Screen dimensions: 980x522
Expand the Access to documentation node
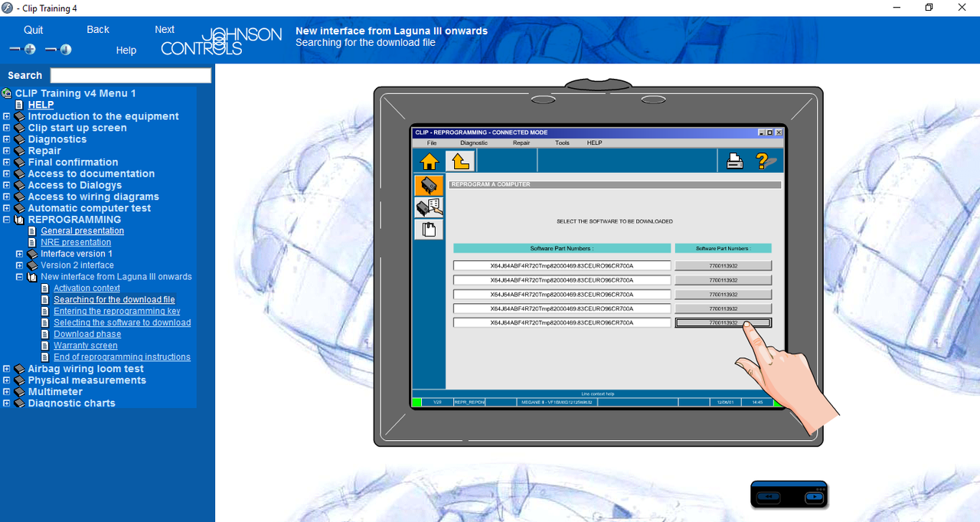pos(7,174)
